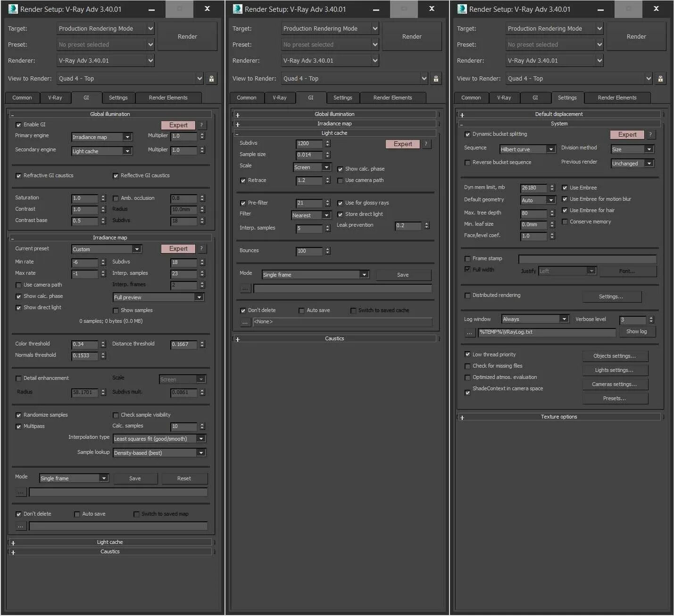The image size is (674, 616).
Task: Click Save button in Light cache Mode row
Action: (x=403, y=275)
